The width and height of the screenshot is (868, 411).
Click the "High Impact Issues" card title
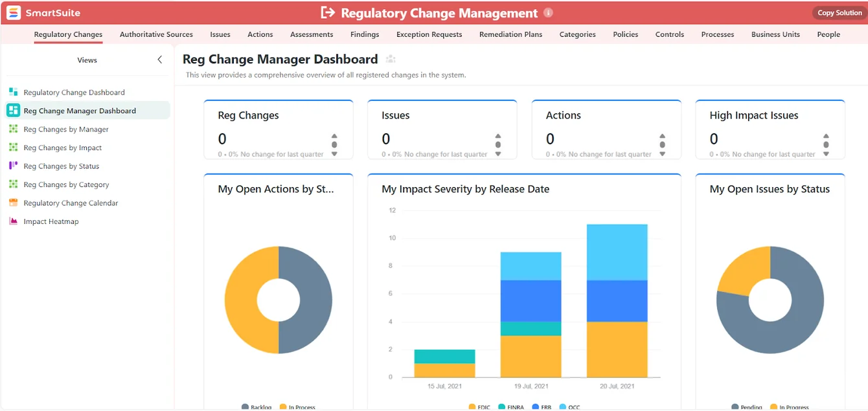pyautogui.click(x=754, y=115)
